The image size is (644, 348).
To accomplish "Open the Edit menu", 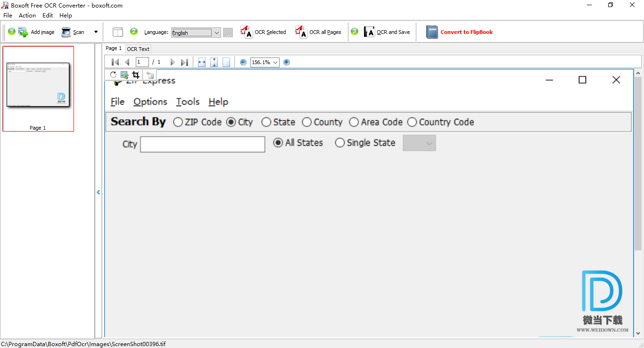I will pyautogui.click(x=48, y=15).
